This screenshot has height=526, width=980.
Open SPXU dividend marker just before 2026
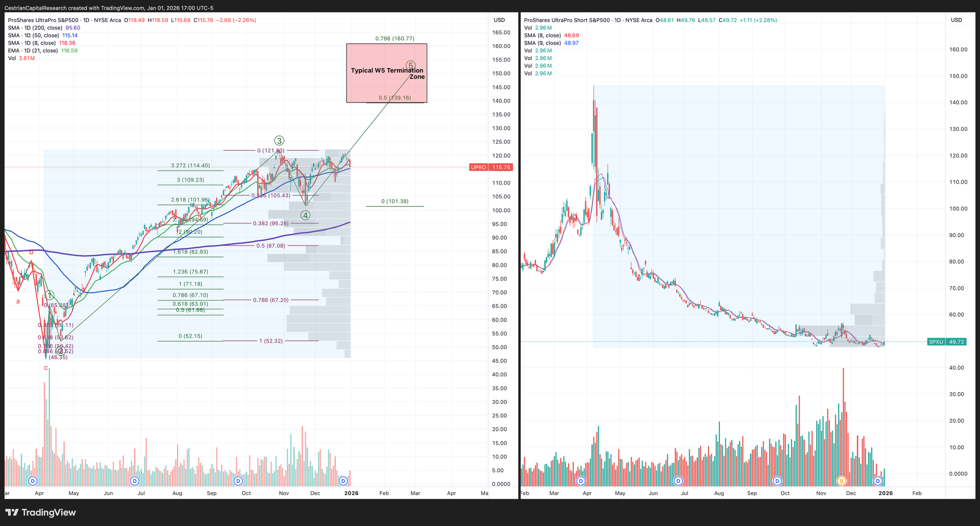click(878, 480)
